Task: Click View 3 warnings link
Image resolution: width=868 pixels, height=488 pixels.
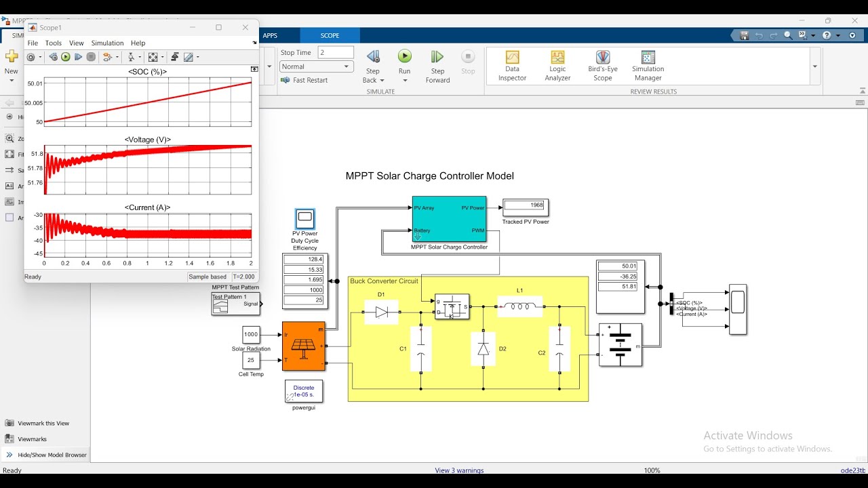Action: pos(459,470)
